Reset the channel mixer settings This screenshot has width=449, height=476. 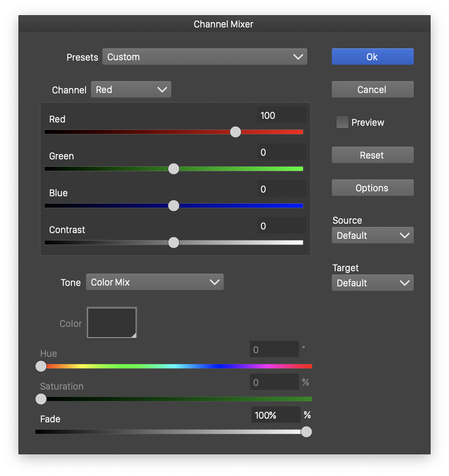(372, 155)
